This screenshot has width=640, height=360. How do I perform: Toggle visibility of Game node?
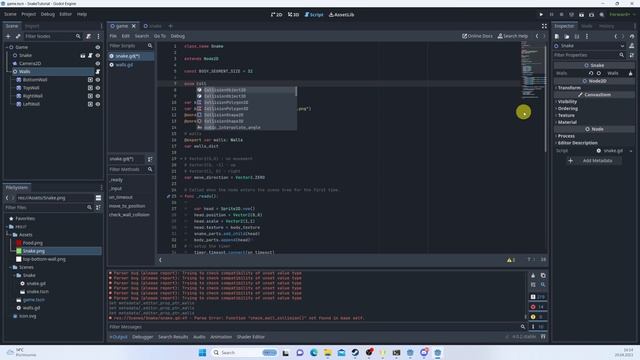coord(98,47)
